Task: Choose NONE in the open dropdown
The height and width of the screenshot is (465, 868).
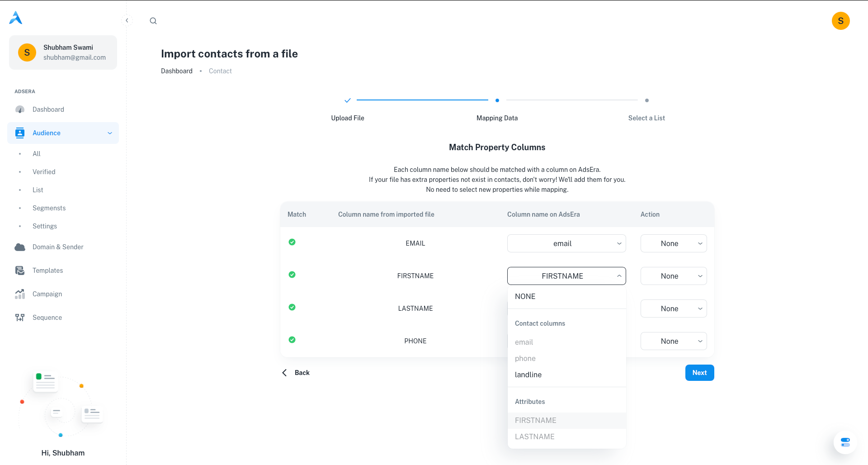Action: pyautogui.click(x=525, y=296)
